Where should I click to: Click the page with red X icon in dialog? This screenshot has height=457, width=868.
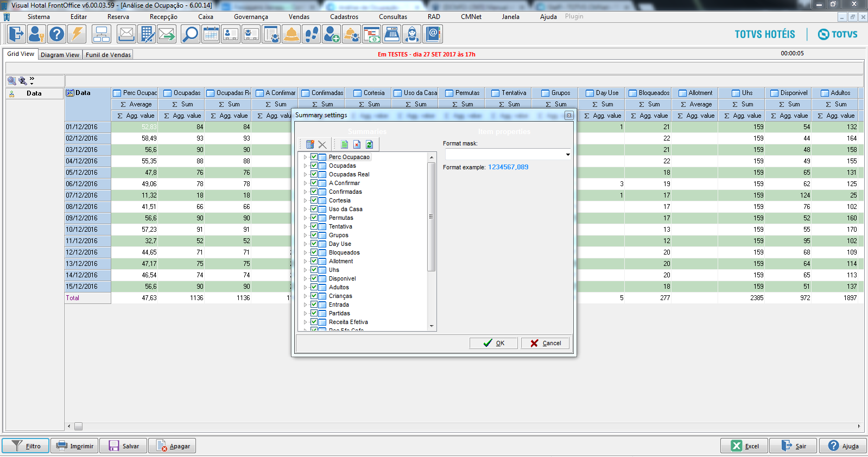tap(357, 144)
